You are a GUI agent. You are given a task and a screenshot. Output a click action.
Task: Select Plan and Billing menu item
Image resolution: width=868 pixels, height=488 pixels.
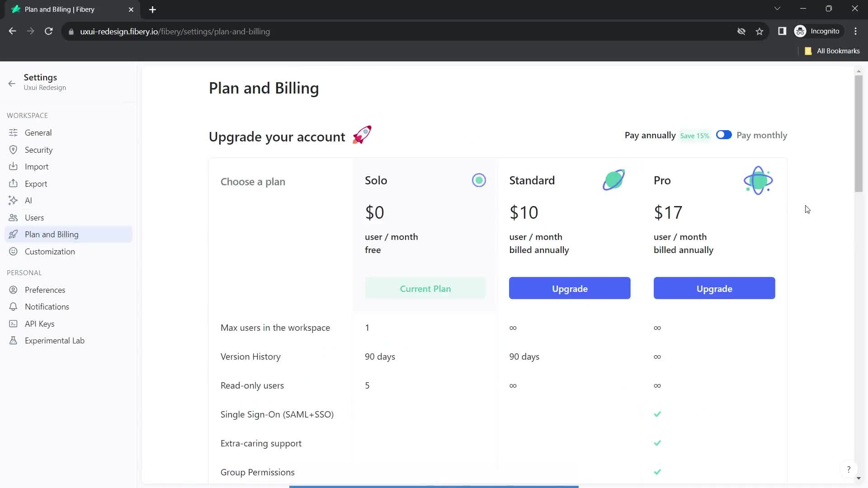point(51,234)
